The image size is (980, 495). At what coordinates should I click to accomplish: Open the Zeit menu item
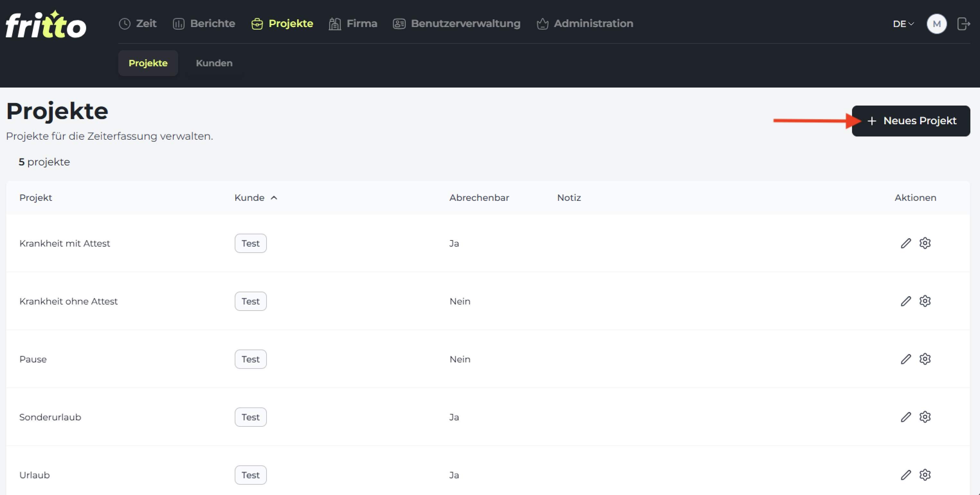point(137,23)
